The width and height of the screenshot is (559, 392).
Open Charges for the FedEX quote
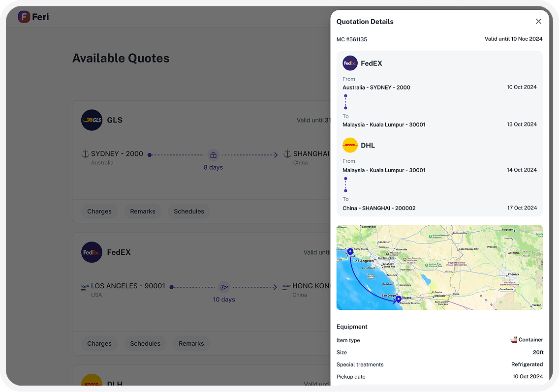pyautogui.click(x=99, y=344)
